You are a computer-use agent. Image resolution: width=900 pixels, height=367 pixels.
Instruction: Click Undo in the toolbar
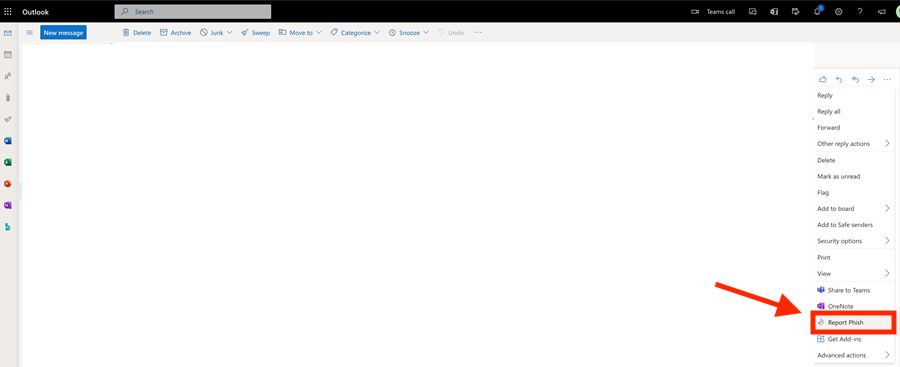click(x=451, y=33)
